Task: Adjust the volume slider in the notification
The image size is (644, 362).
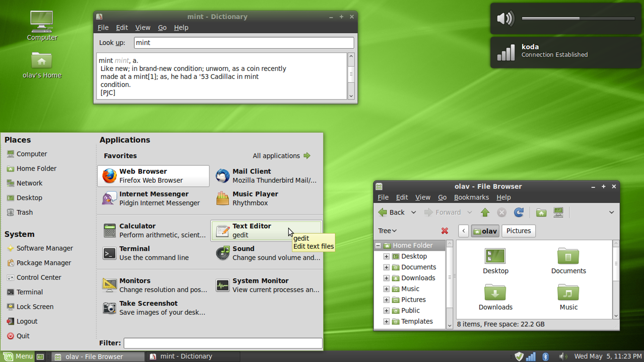Action: (x=579, y=19)
